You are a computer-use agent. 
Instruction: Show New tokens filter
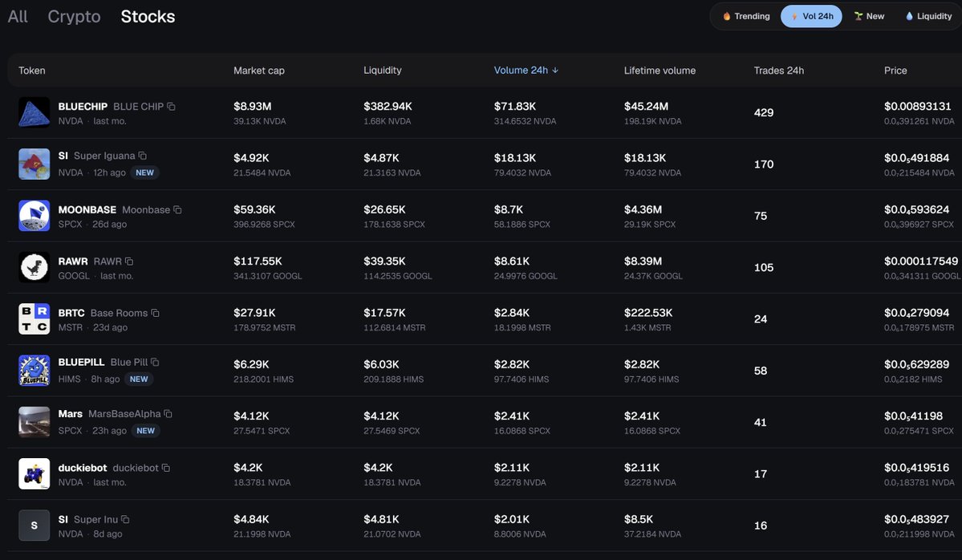[x=870, y=17]
